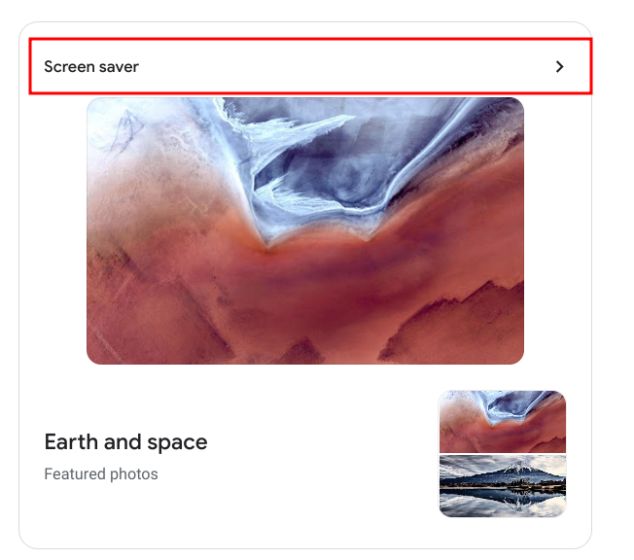Screen dimensions: 634x560
Task: Expand Screen saver using the arrow icon
Action: (560, 67)
